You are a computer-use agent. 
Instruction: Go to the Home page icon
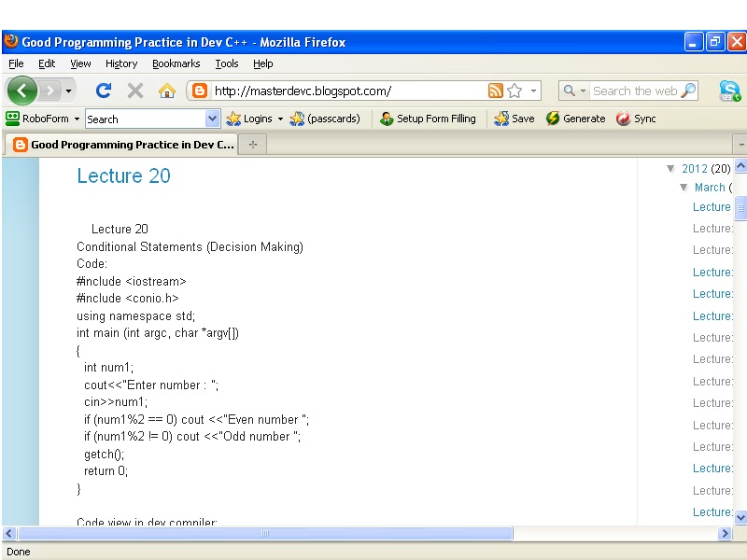(167, 91)
